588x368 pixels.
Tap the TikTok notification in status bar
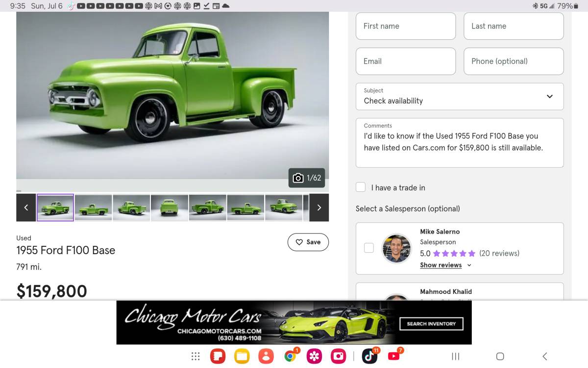point(71,6)
